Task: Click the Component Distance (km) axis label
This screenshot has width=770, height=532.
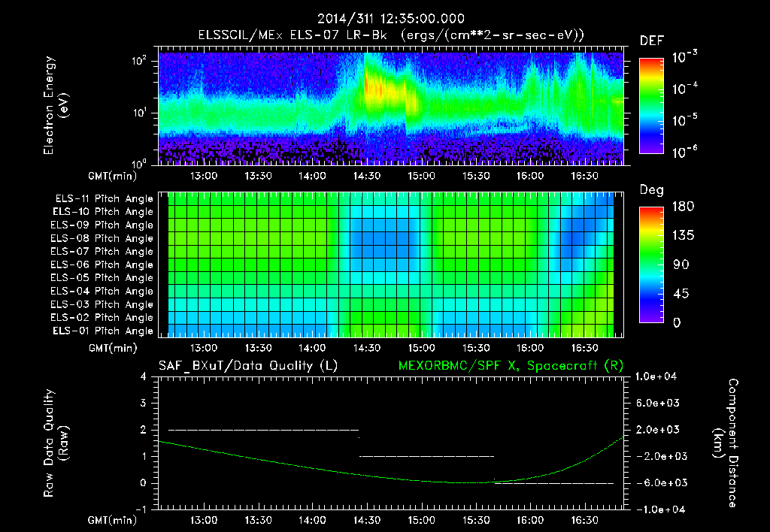Action: [x=726, y=443]
